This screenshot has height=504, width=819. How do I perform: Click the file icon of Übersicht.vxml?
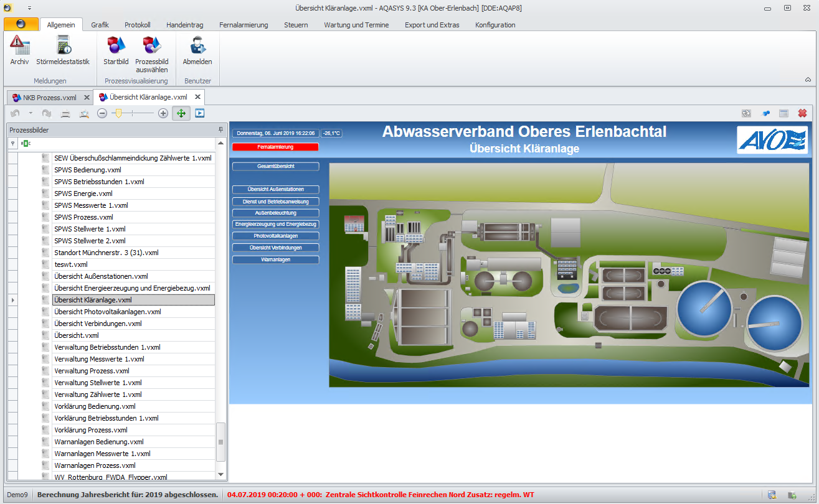(x=45, y=335)
